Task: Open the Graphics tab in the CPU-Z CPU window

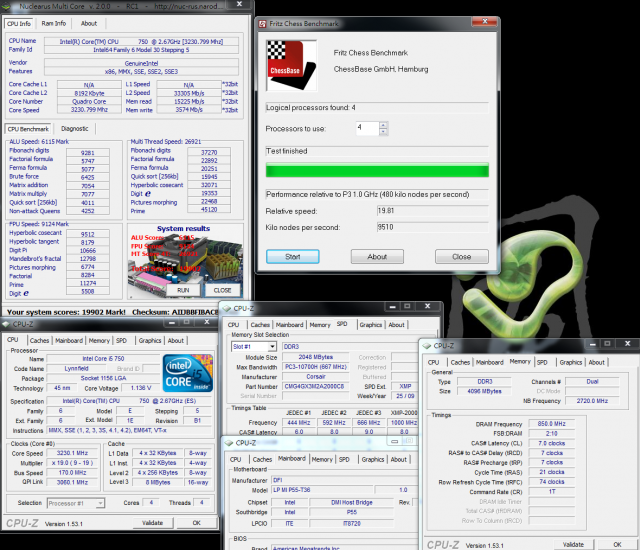Action: click(150, 340)
